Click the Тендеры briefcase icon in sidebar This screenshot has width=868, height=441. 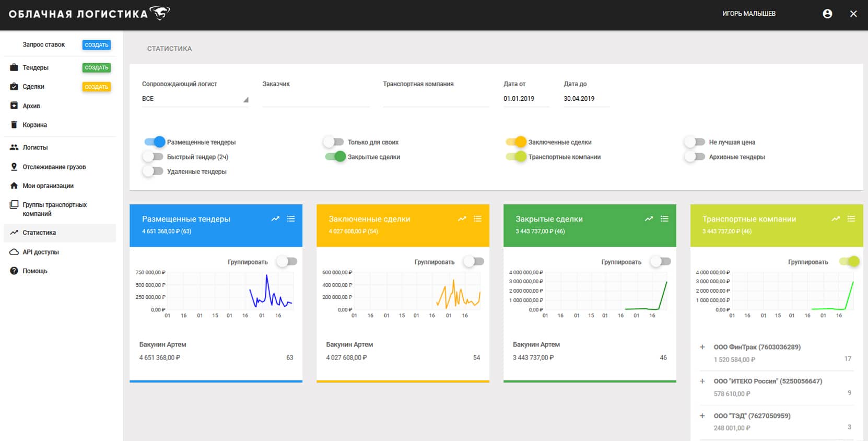click(14, 67)
